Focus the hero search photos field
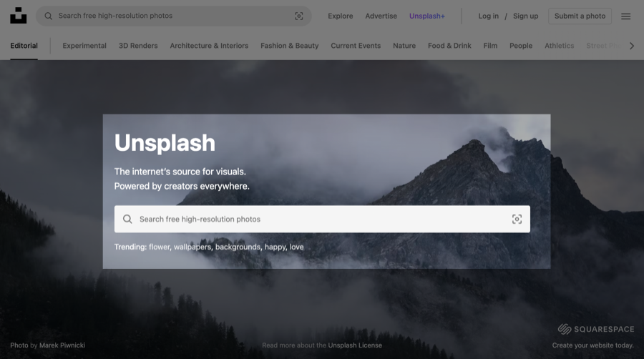 click(x=322, y=219)
